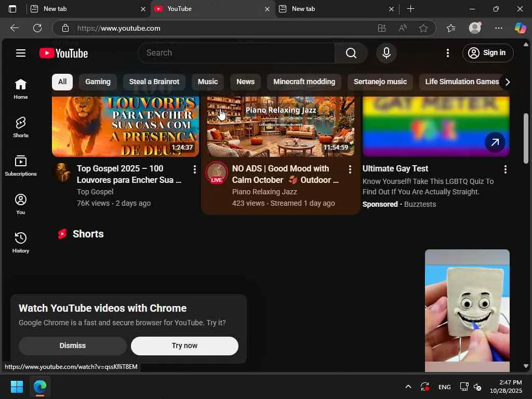Go back with browser back arrow

pyautogui.click(x=14, y=28)
